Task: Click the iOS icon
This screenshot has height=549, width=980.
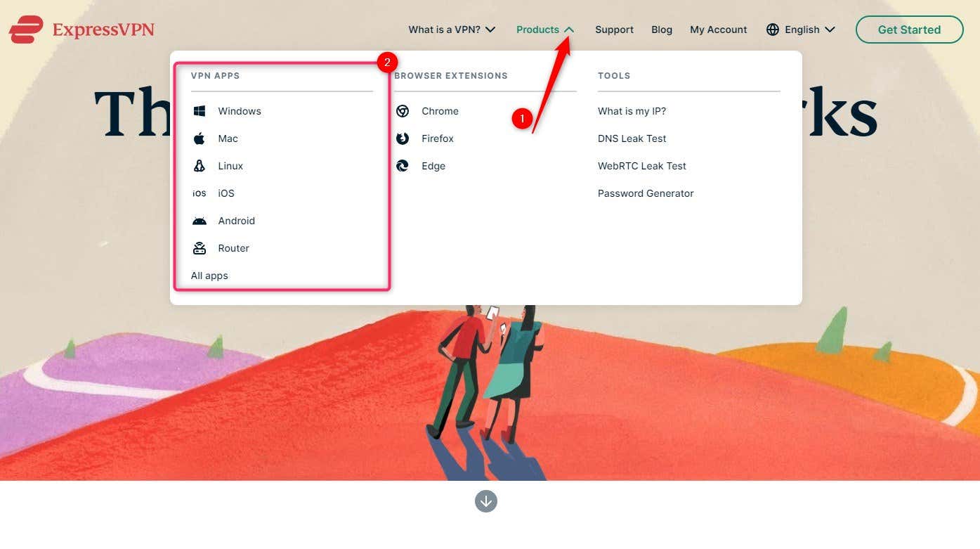Action: pyautogui.click(x=200, y=193)
